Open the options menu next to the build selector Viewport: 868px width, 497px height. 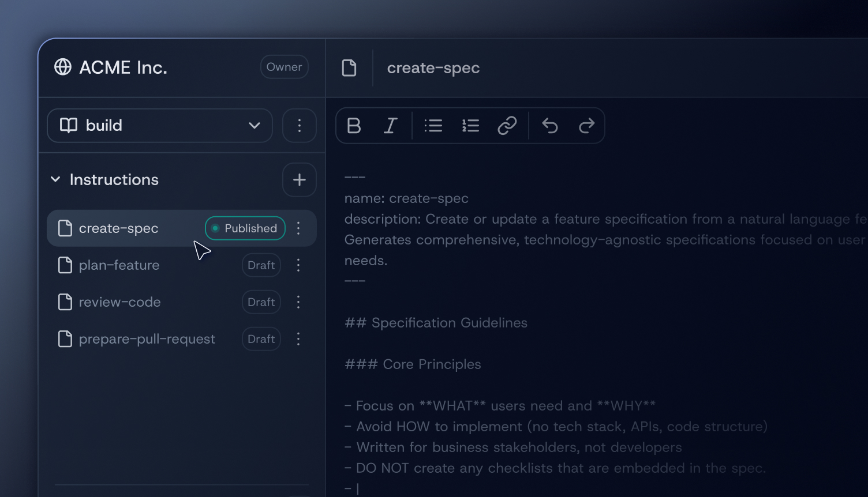(299, 125)
